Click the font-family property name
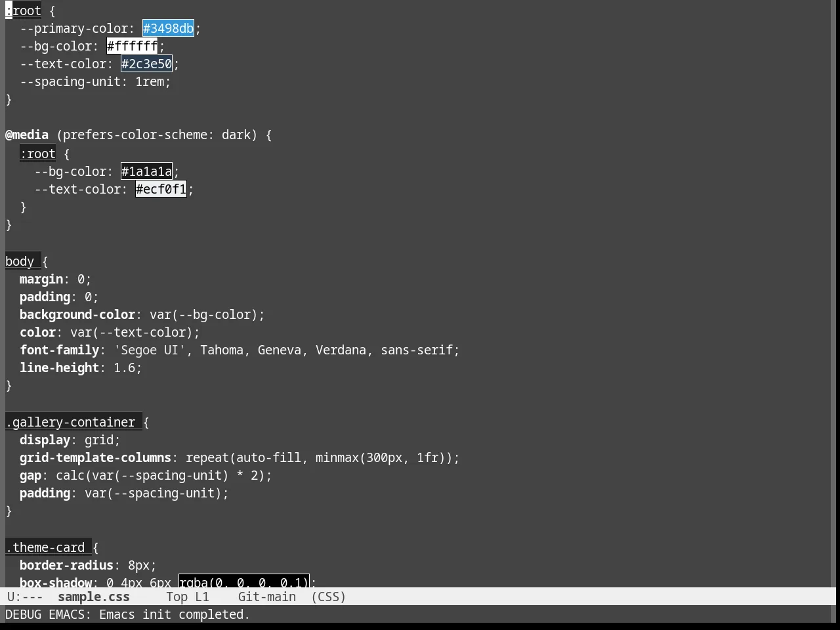 (59, 350)
